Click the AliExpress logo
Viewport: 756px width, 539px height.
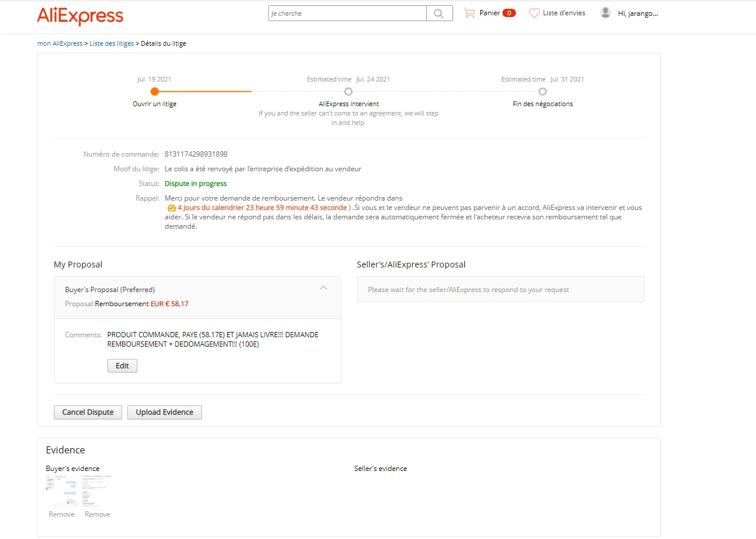[x=80, y=16]
